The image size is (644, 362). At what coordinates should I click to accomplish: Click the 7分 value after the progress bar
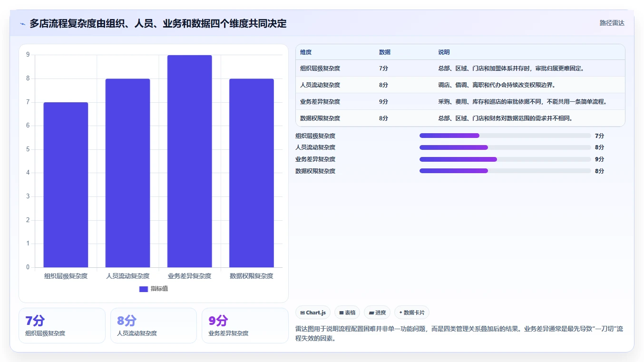[599, 136]
